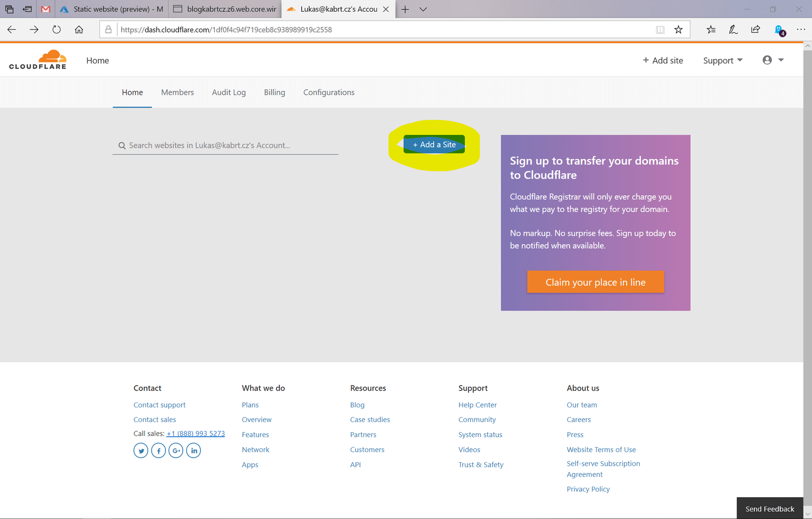Click the Gmail pinned tab
The height and width of the screenshot is (519, 812).
(46, 9)
